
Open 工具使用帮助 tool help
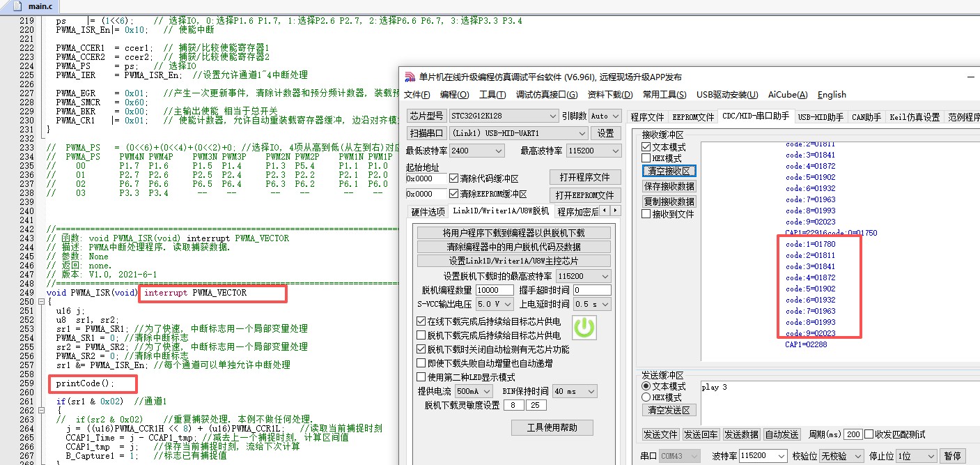point(552,427)
